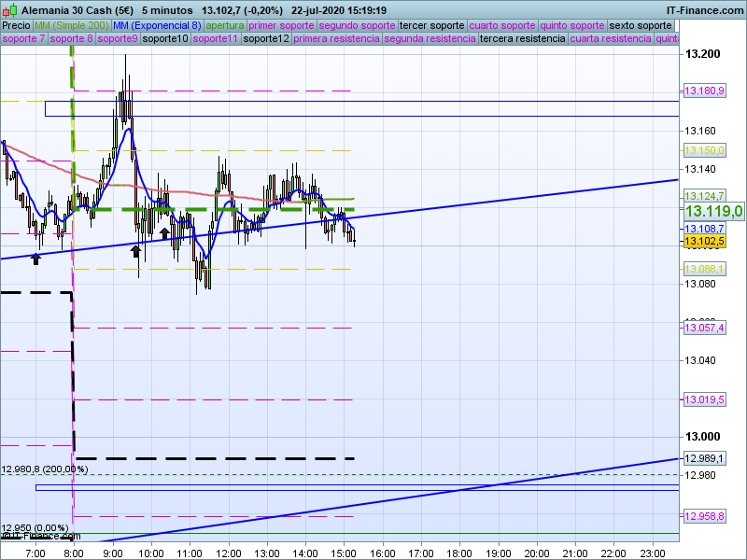Screen dimensions: 747x560
Task: Select the 13.180,9 magenta price label
Action: coord(705,91)
